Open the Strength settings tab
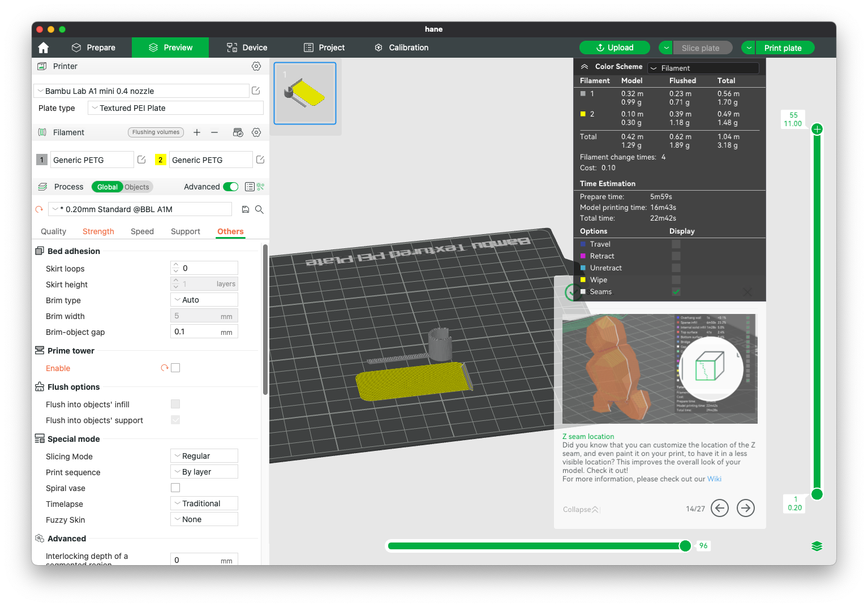Viewport: 868px width, 607px height. 98,231
